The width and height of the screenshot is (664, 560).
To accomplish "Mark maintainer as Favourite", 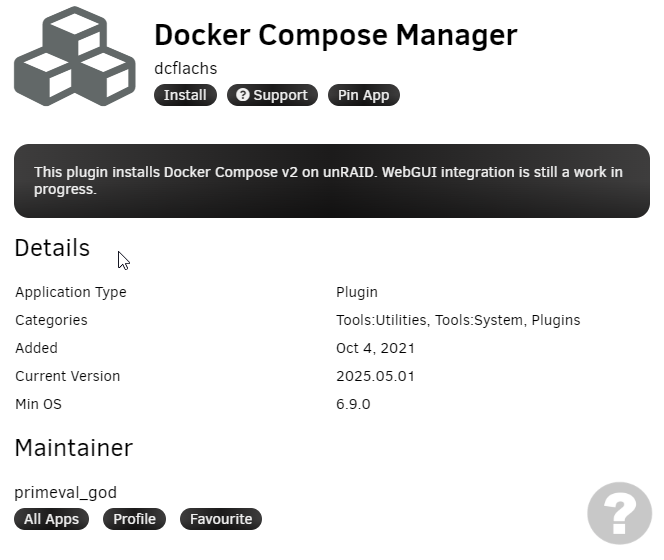I will [221, 519].
